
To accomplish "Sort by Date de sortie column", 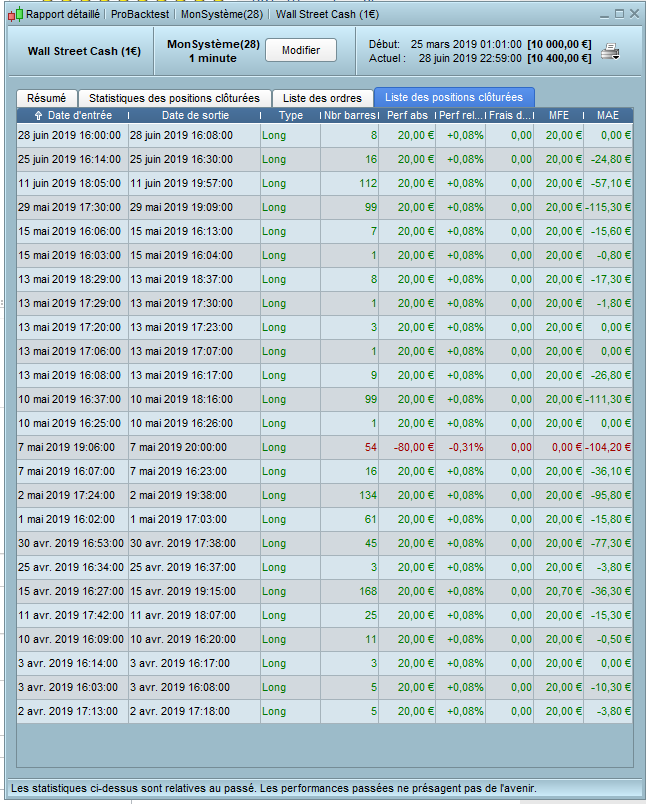I will 194,116.
